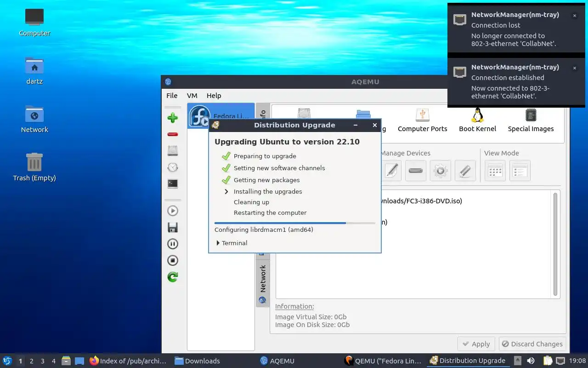Click the clock icon in the AQEMU sidebar

click(x=173, y=167)
